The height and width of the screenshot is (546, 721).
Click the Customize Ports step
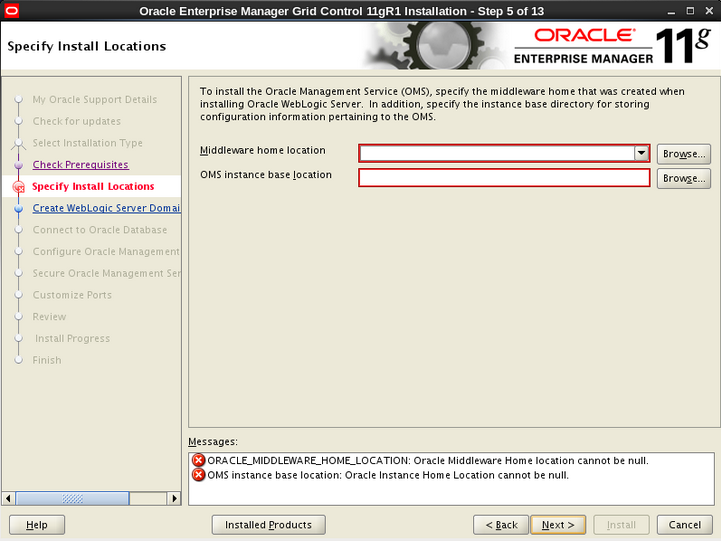(x=72, y=295)
